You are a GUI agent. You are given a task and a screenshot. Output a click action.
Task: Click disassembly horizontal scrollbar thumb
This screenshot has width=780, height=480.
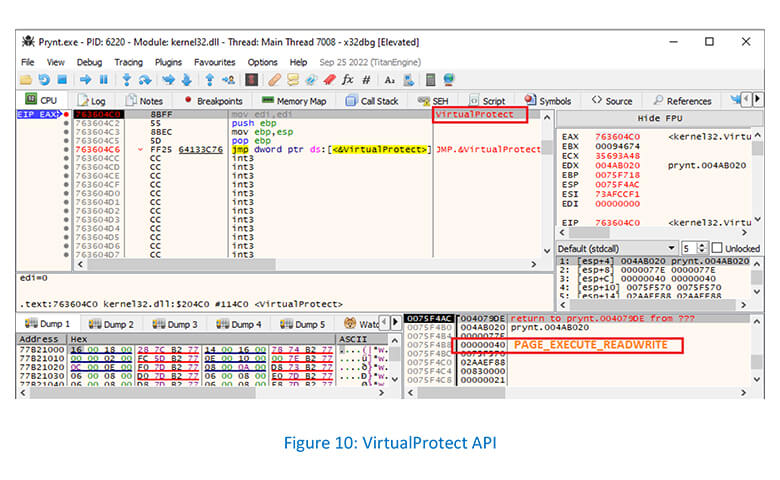pyautogui.click(x=182, y=264)
